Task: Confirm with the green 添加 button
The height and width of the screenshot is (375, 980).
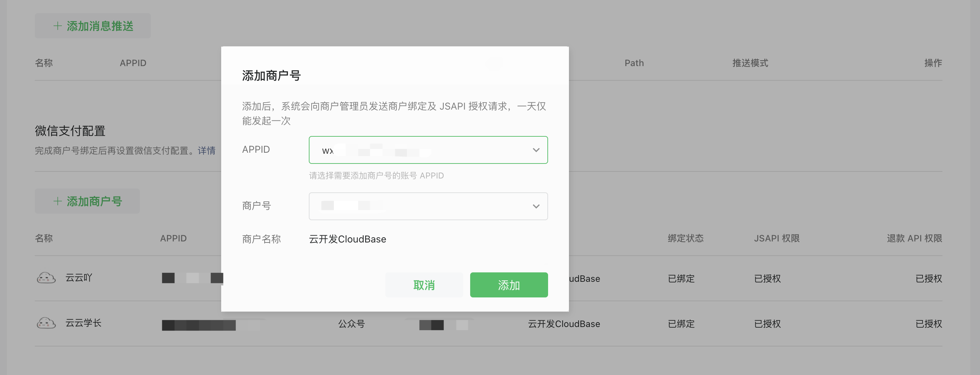Action: (x=509, y=285)
